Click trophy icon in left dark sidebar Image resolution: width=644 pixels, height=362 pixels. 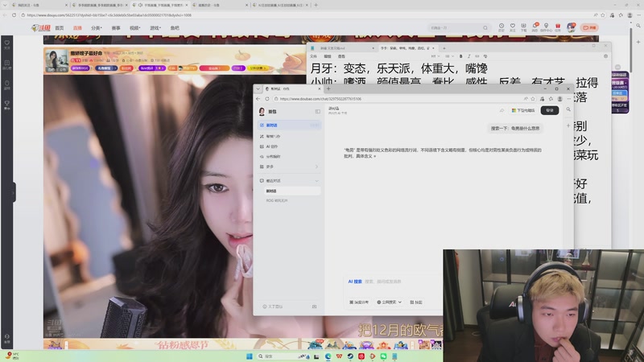pyautogui.click(x=7, y=105)
